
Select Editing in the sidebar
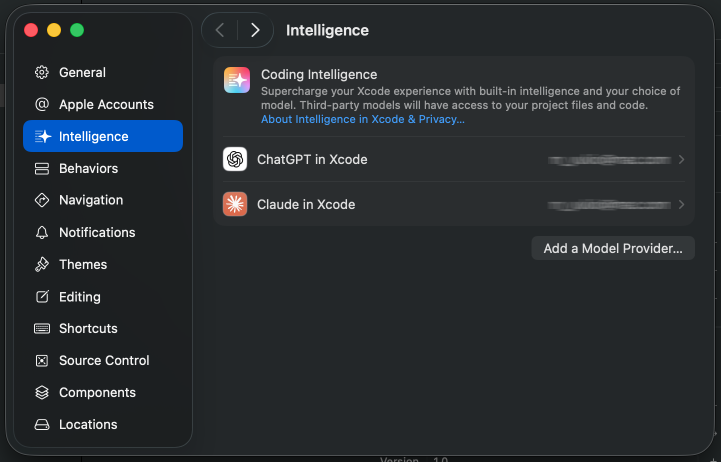pyautogui.click(x=103, y=297)
